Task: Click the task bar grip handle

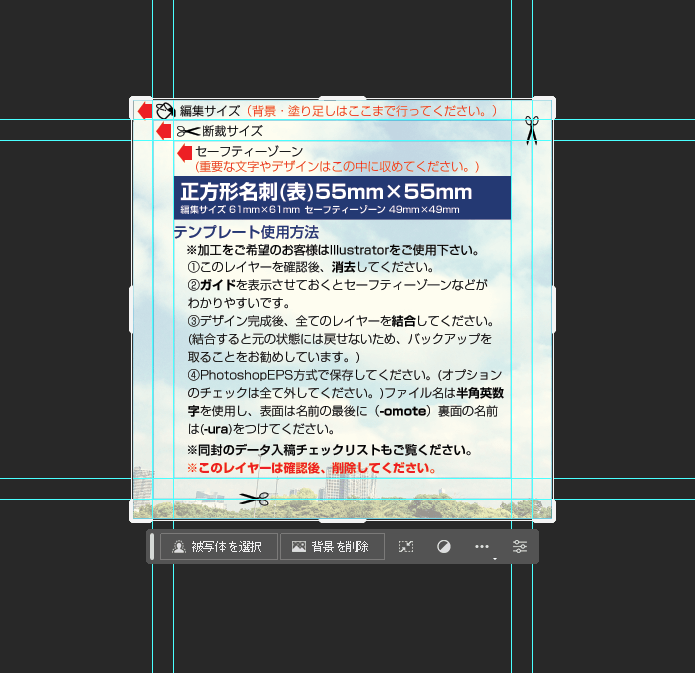Action: (152, 546)
